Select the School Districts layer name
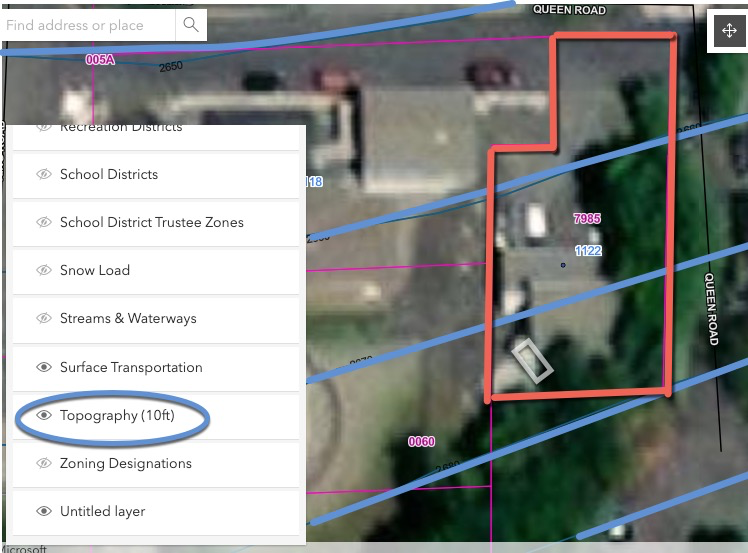Image resolution: width=748 pixels, height=553 pixels. coord(109,174)
